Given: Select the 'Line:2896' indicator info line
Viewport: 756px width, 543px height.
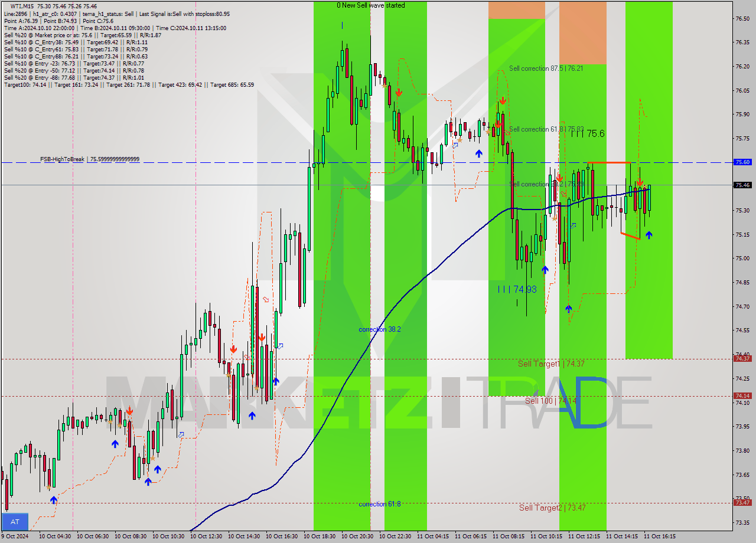Looking at the screenshot, I should (117, 14).
